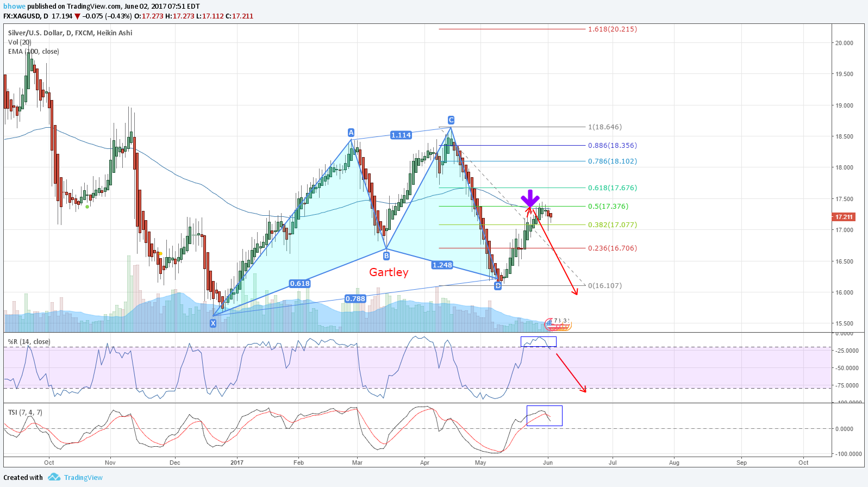Click the orange dot marker near late November
868x487 pixels.
coord(160,254)
